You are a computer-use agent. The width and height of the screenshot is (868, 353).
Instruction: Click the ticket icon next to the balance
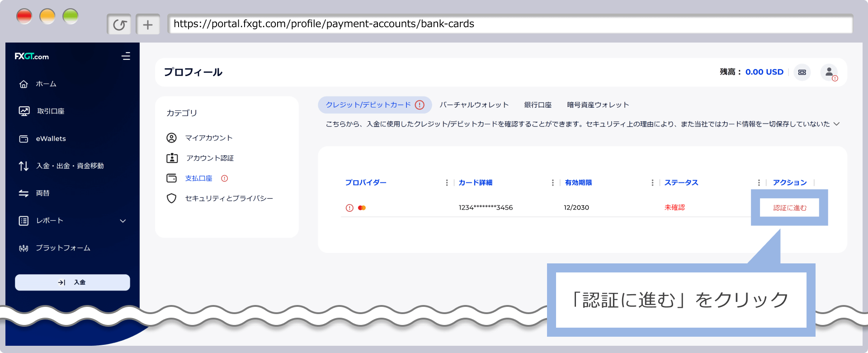(802, 72)
